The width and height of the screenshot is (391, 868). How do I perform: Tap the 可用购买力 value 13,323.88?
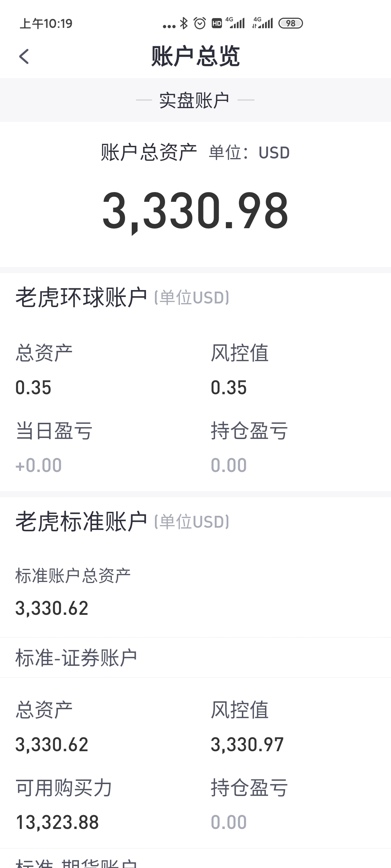[x=57, y=823]
